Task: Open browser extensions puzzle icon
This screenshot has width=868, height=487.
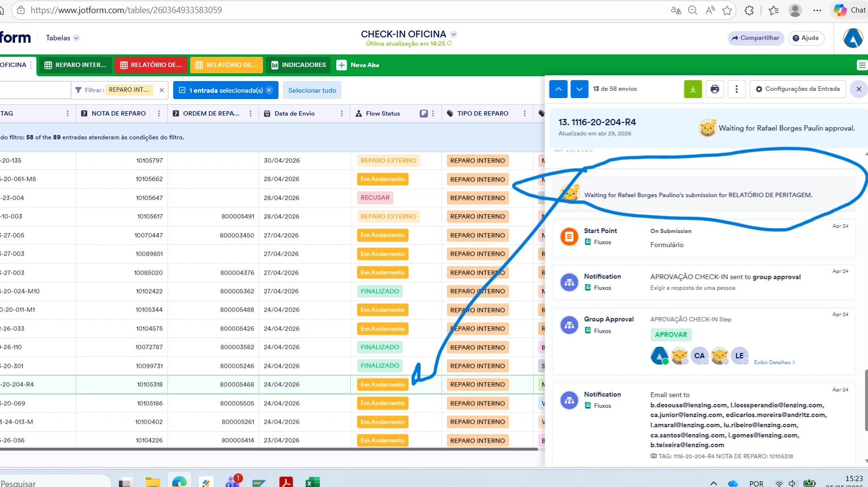Action: tap(749, 10)
